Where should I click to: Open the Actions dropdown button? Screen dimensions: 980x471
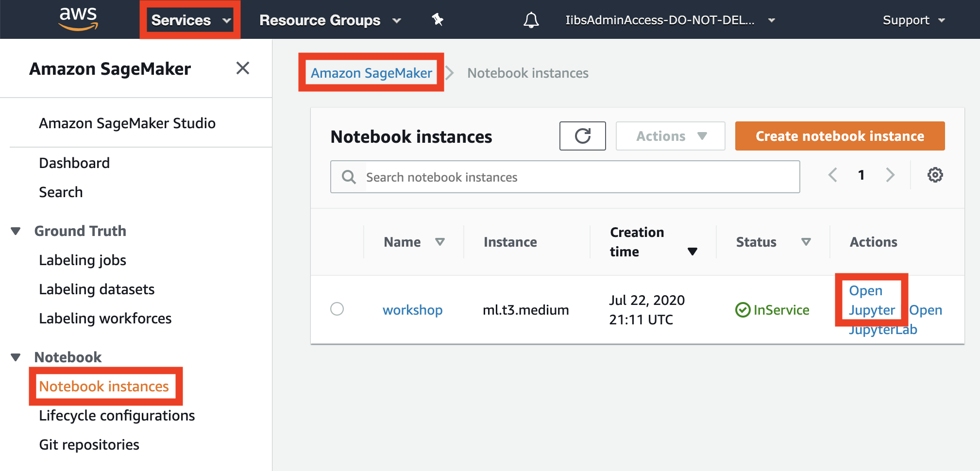point(671,136)
